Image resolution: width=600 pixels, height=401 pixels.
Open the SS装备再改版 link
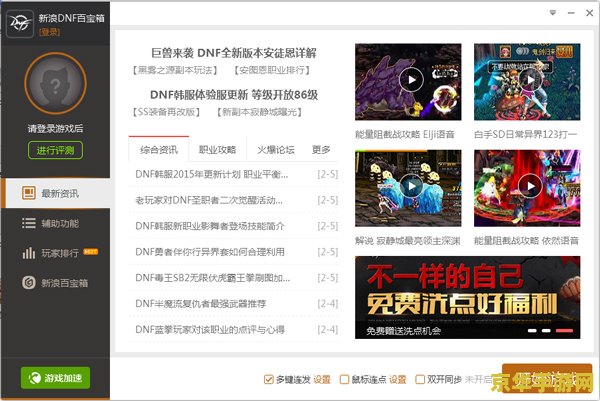click(x=166, y=112)
